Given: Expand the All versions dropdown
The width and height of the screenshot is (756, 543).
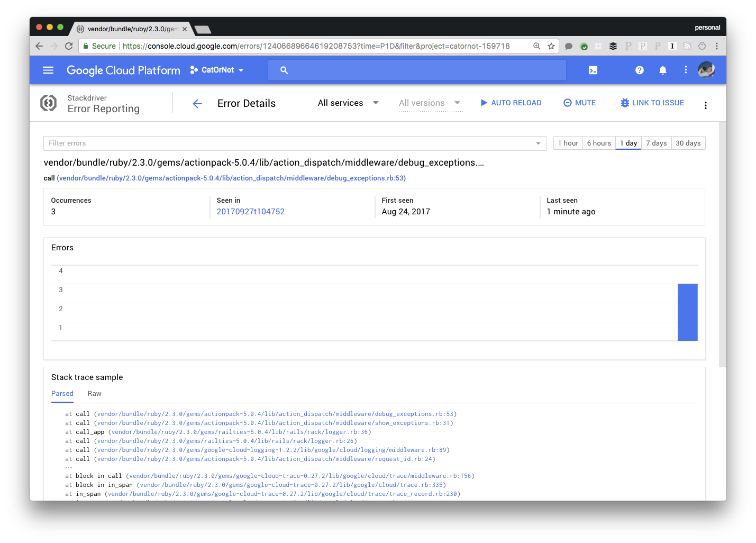Looking at the screenshot, I should coord(430,103).
